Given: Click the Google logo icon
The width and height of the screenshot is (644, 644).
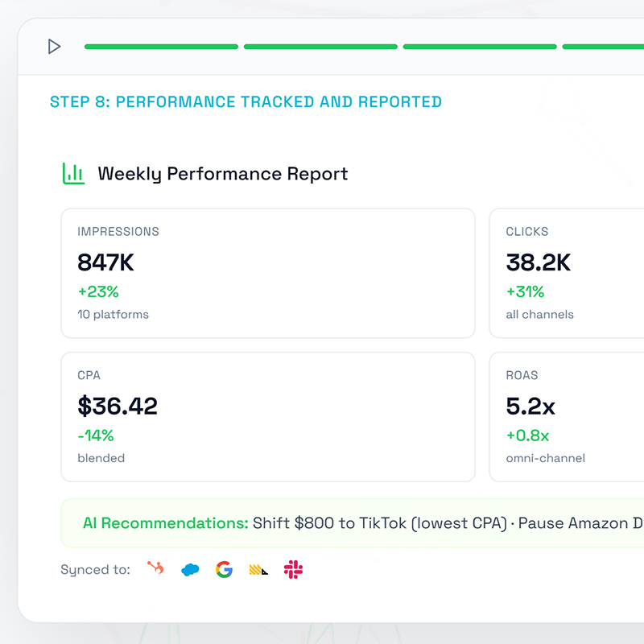Looking at the screenshot, I should point(225,570).
